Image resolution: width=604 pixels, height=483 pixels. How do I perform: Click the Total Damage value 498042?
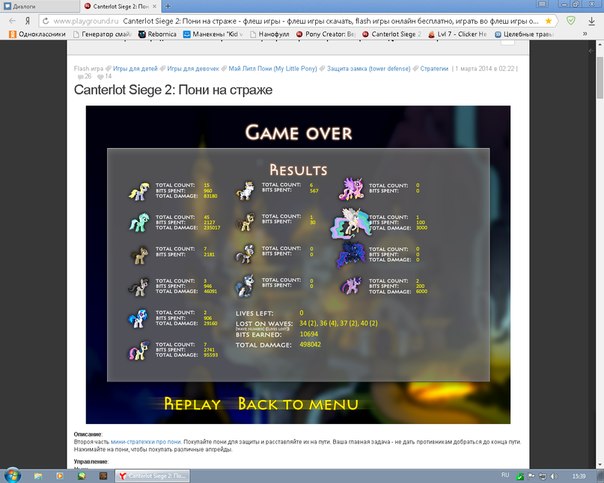310,344
